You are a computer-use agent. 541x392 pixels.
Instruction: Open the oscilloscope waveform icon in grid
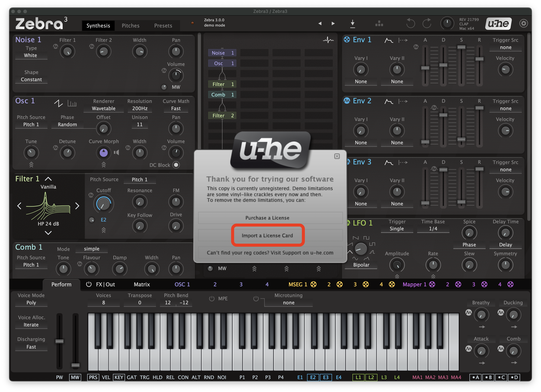pyautogui.click(x=328, y=40)
